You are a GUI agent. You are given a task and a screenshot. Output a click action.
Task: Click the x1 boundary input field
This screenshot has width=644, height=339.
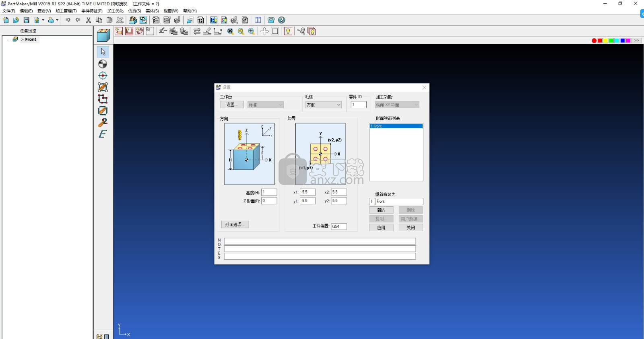coord(308,192)
